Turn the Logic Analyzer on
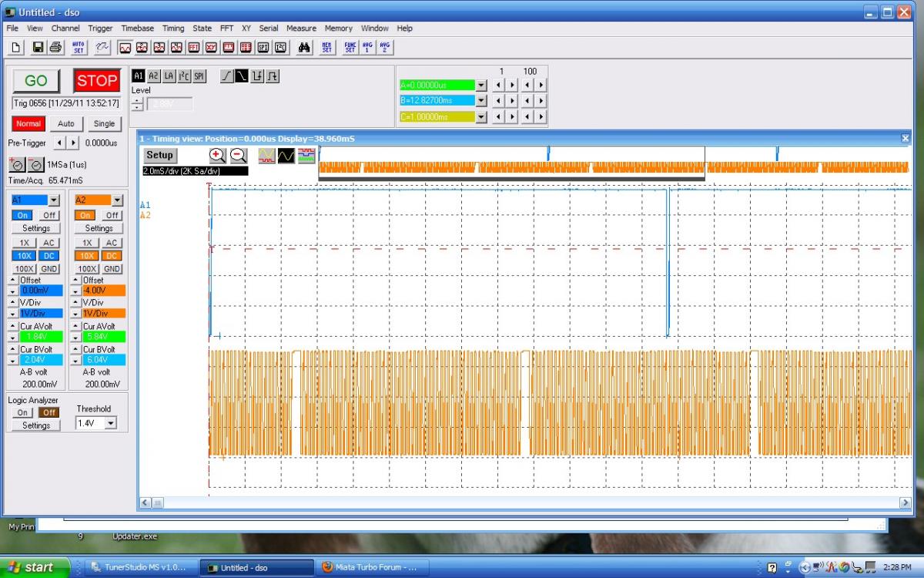 22,412
